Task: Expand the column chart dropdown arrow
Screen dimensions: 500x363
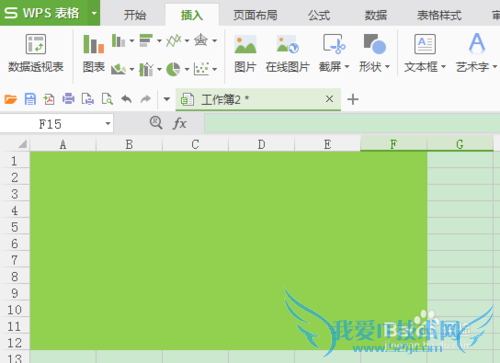Action: tap(131, 41)
